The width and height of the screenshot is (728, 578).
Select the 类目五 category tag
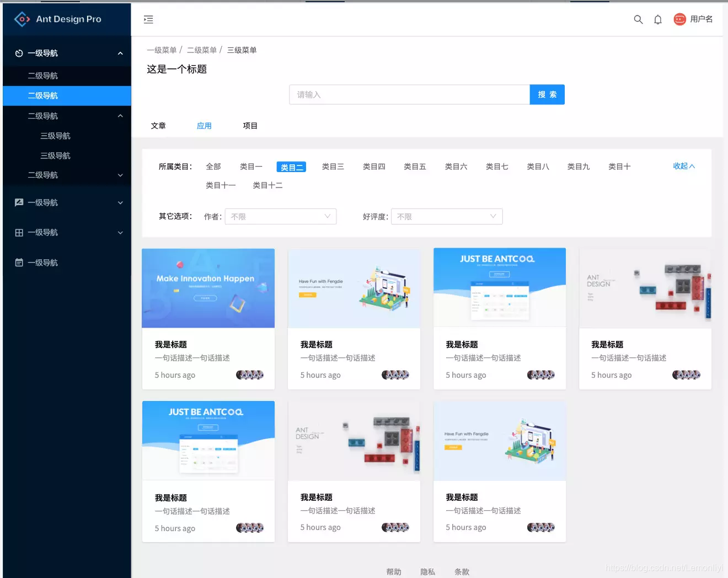click(x=415, y=166)
